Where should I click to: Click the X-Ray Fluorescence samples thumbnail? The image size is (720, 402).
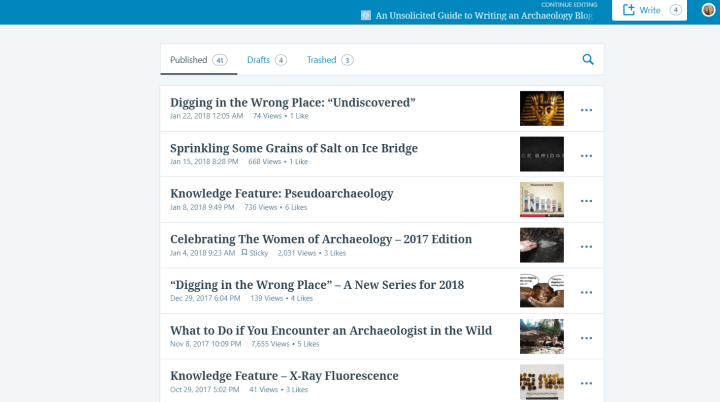pyautogui.click(x=542, y=382)
